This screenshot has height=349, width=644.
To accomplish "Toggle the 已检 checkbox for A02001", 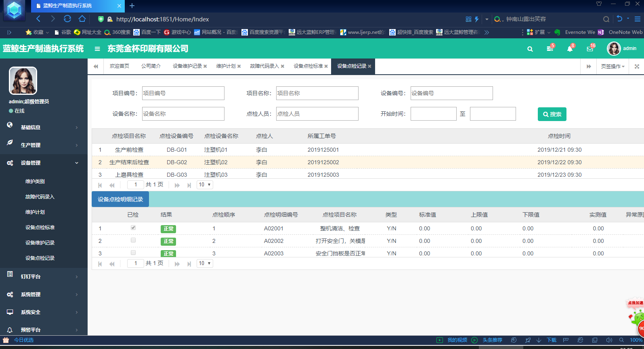I will [x=133, y=228].
